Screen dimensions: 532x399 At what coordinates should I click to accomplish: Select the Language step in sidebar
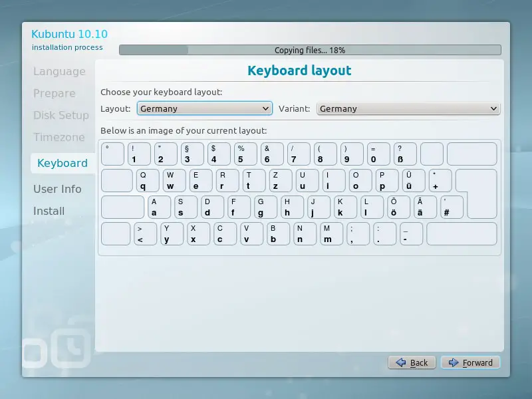click(59, 71)
